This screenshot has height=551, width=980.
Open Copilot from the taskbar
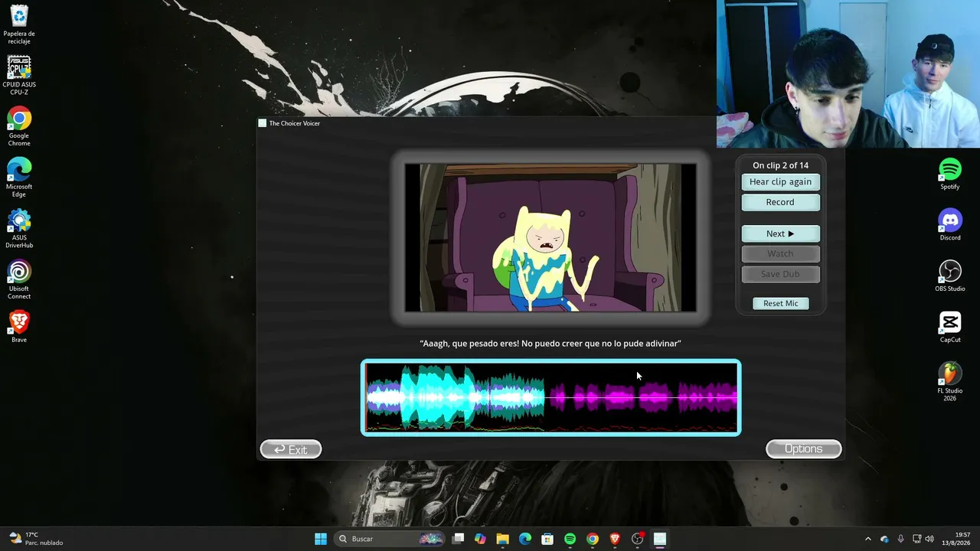tap(480, 539)
